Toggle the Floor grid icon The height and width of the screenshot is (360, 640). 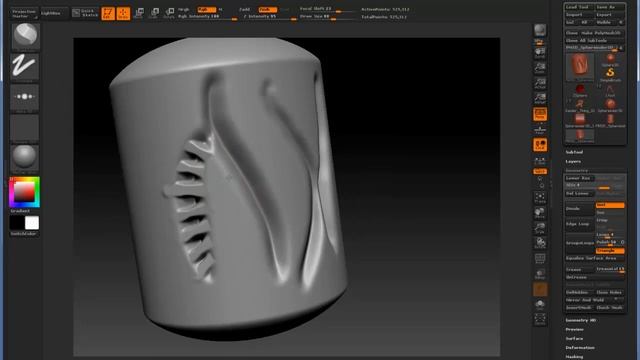pyautogui.click(x=540, y=130)
